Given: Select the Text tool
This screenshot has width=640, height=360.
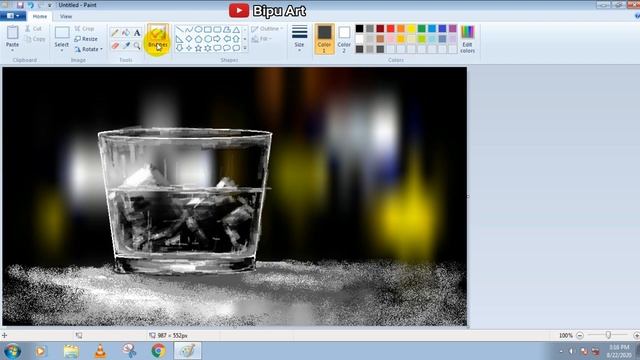Looking at the screenshot, I should point(137,33).
